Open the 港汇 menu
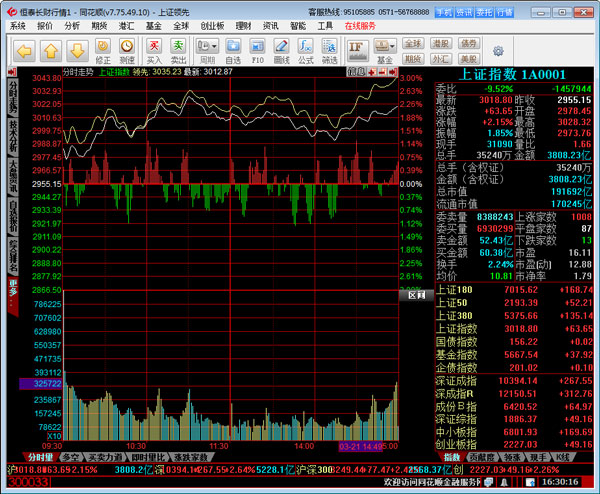The width and height of the screenshot is (600, 494). pos(126,26)
